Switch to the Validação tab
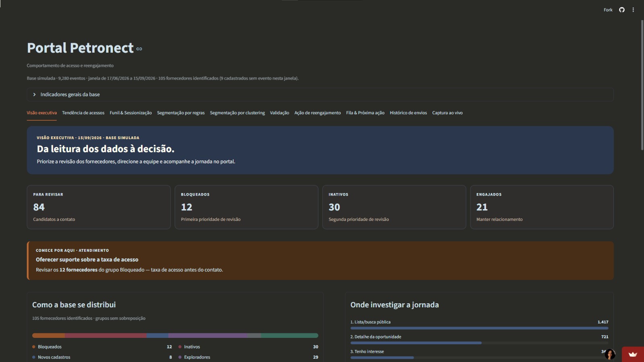644x362 pixels. 279,113
